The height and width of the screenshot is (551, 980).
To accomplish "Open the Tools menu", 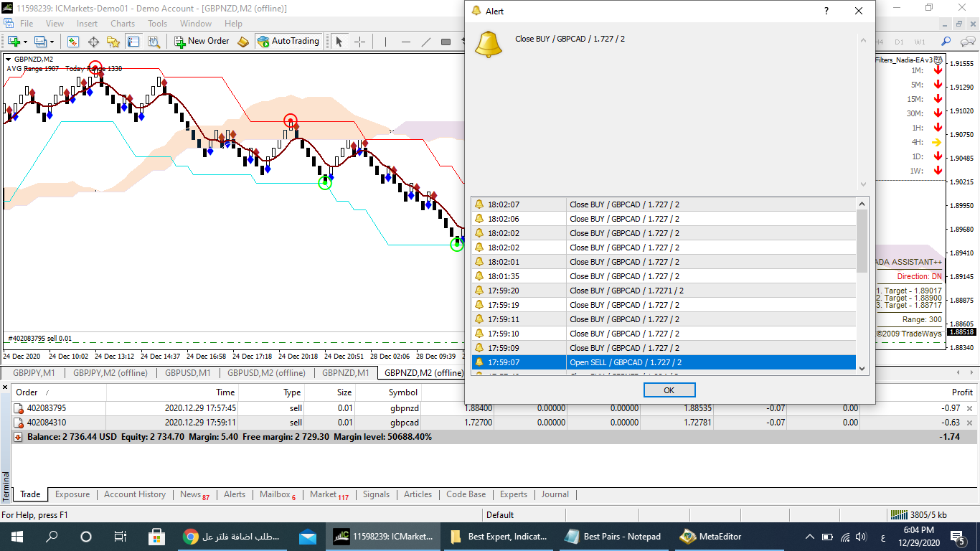I will [157, 24].
